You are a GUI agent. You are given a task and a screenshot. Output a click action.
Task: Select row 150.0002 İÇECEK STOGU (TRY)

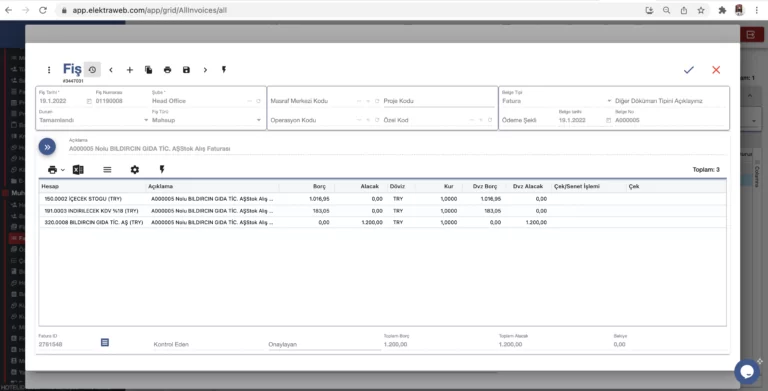pos(382,199)
